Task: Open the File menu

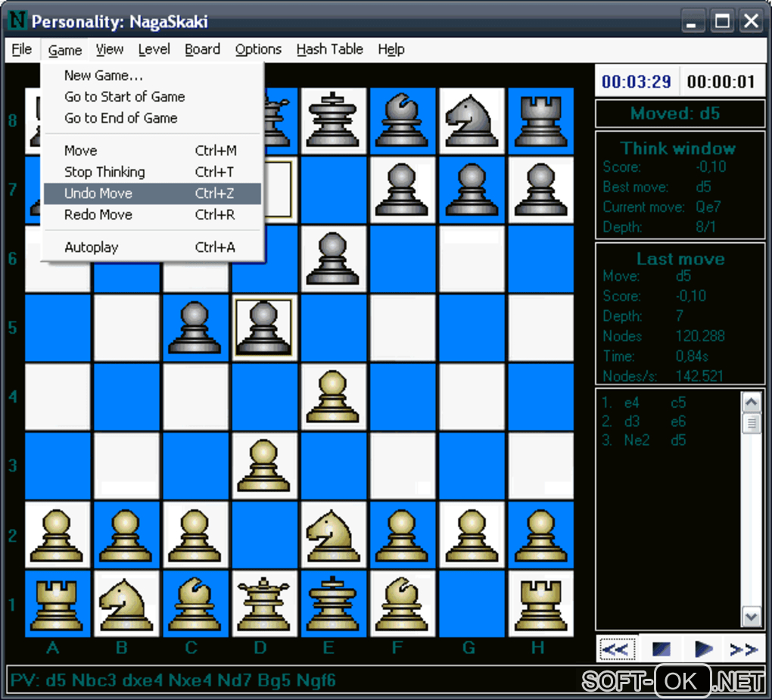Action: pyautogui.click(x=22, y=49)
